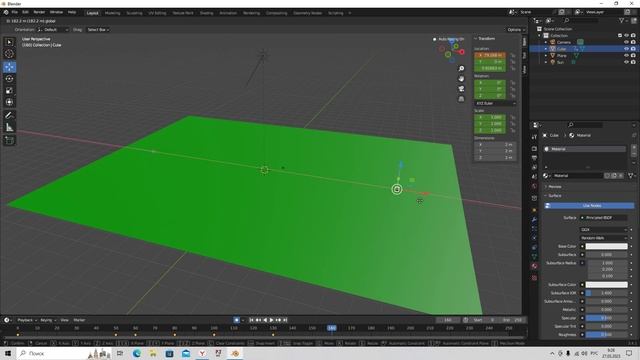Open the XYZ Euler rotation mode dropdown

coord(496,104)
